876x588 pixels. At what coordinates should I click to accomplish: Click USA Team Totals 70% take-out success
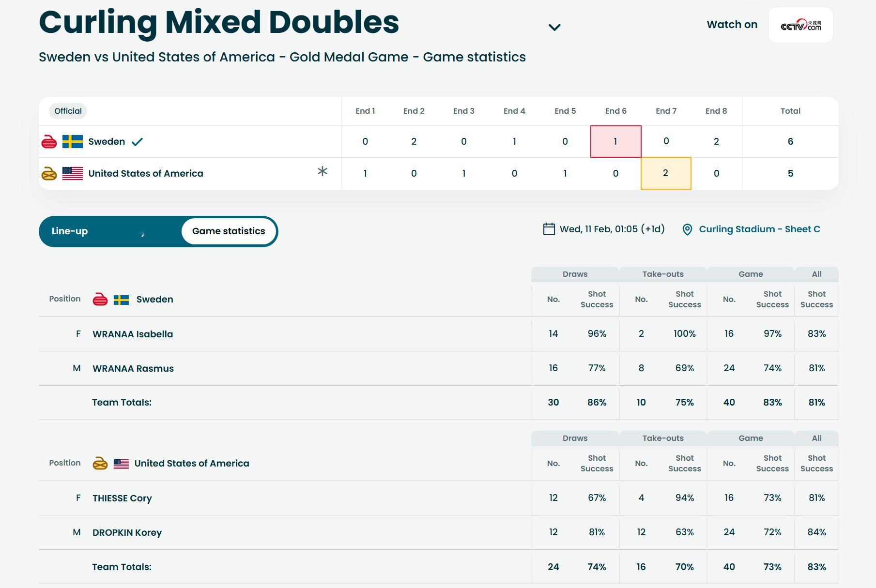pyautogui.click(x=685, y=567)
